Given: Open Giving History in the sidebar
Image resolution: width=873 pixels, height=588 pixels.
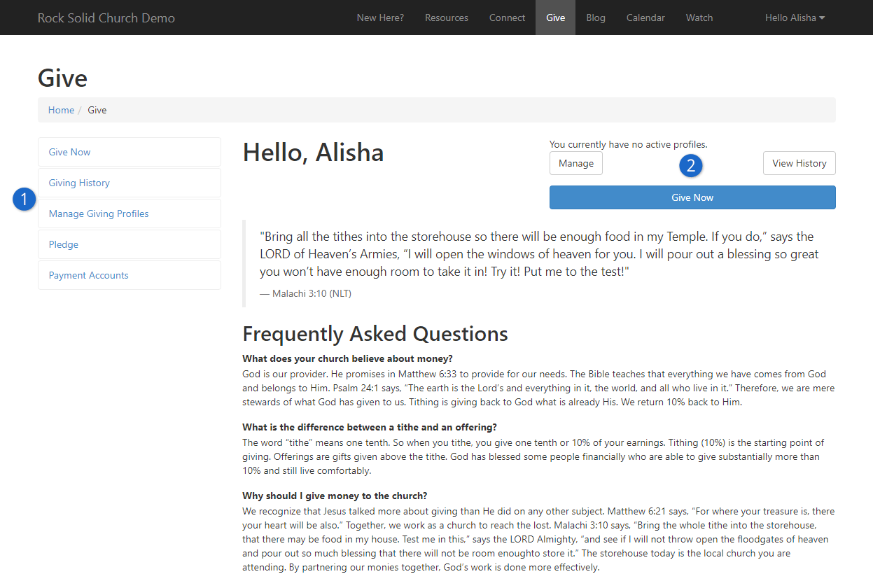Looking at the screenshot, I should 130,183.
